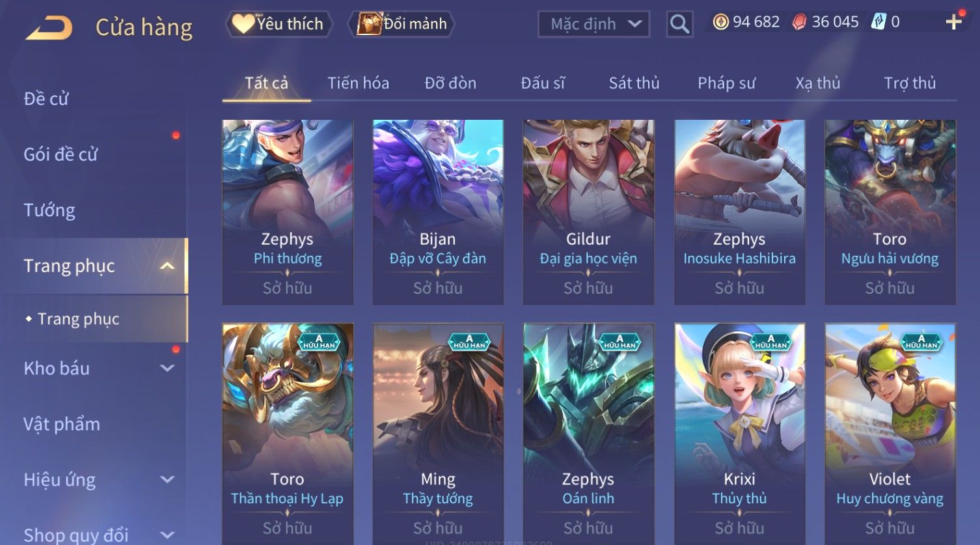
Task: Tap the plus icon to add currency
Action: (x=954, y=22)
